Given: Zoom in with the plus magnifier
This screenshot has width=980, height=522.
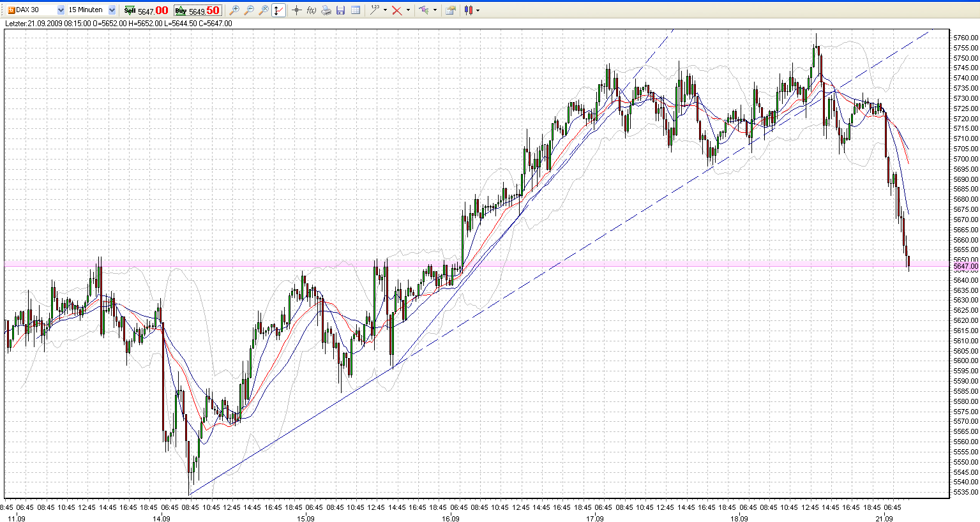Looking at the screenshot, I should pos(234,10).
